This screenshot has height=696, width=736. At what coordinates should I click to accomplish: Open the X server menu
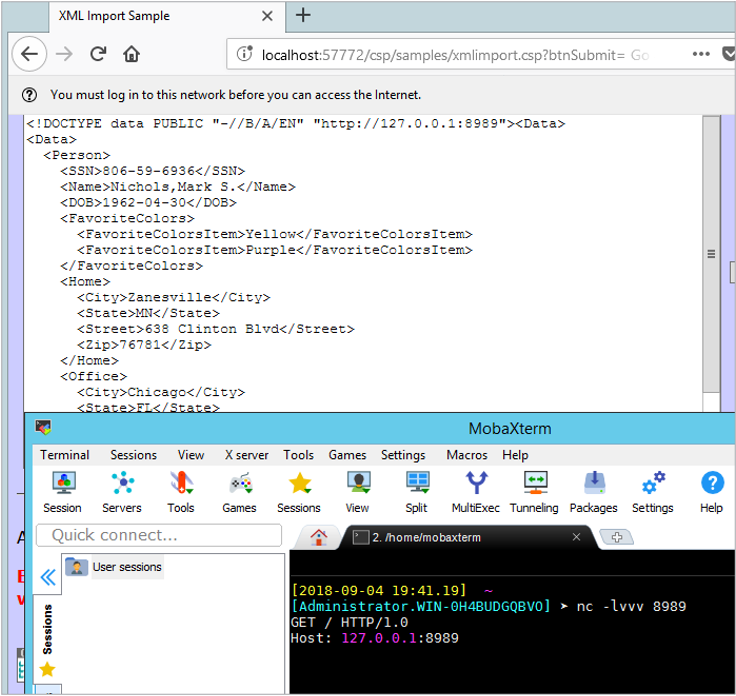click(247, 455)
